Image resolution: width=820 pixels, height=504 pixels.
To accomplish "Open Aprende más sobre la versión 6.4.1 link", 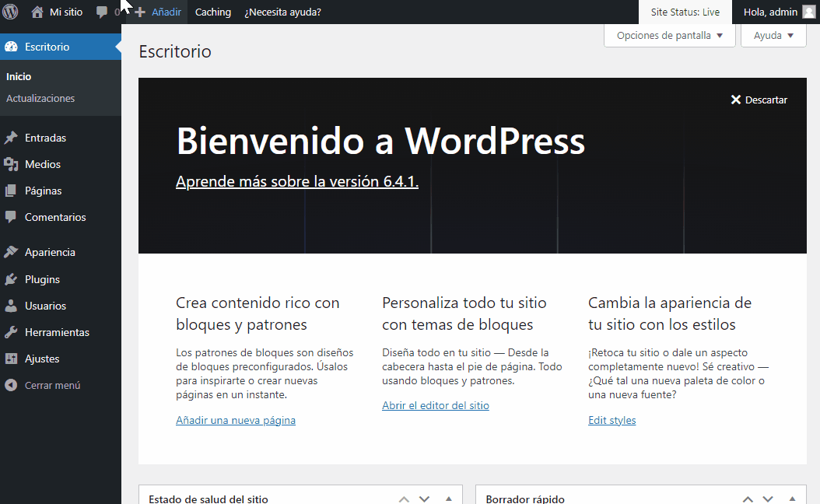I will click(x=297, y=181).
